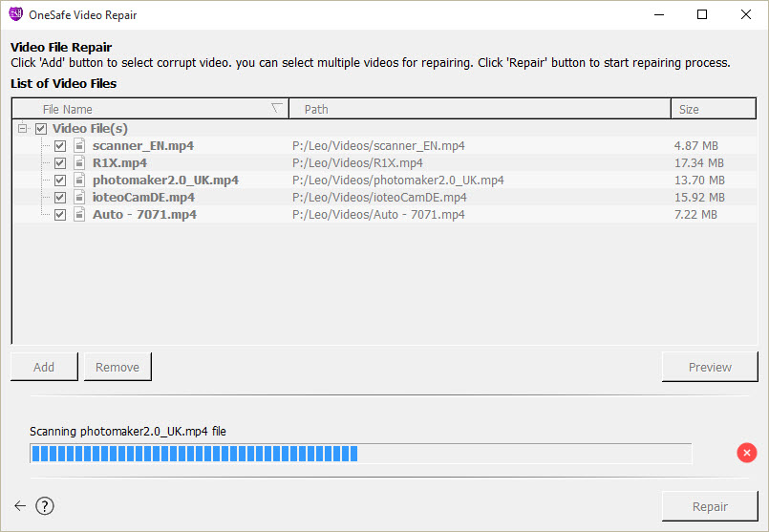Click the 13.70 MB size value

pyautogui.click(x=699, y=180)
